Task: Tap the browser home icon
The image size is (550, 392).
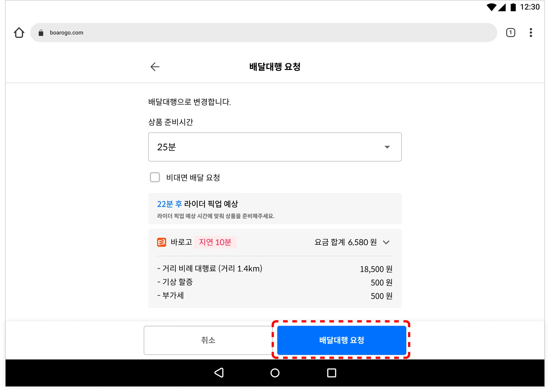Action: click(x=19, y=33)
